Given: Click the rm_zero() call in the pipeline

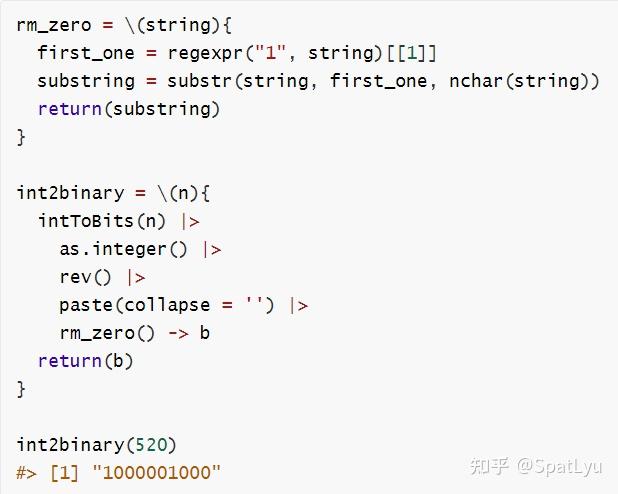Looking at the screenshot, I should (x=102, y=333).
